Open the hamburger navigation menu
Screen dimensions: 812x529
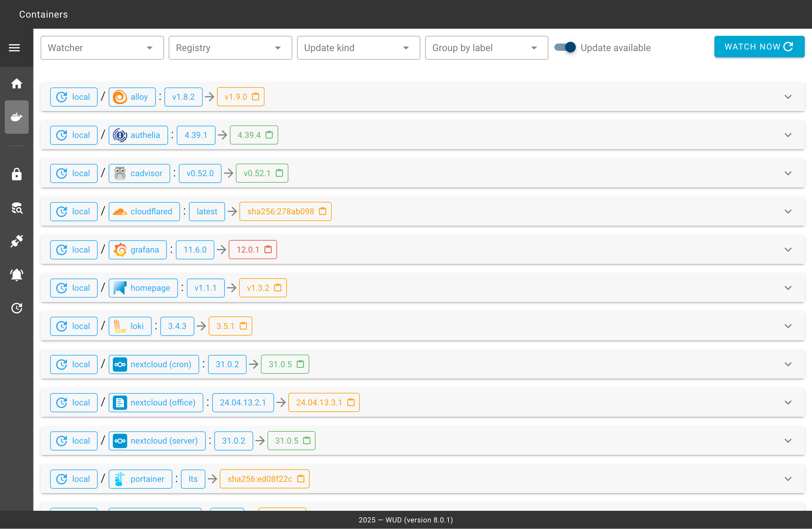[14, 48]
